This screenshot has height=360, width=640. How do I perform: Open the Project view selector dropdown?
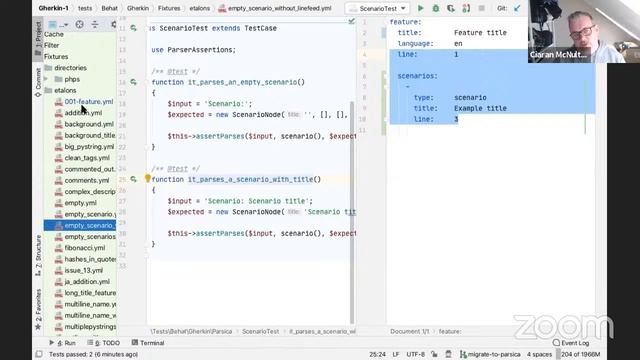tap(58, 24)
